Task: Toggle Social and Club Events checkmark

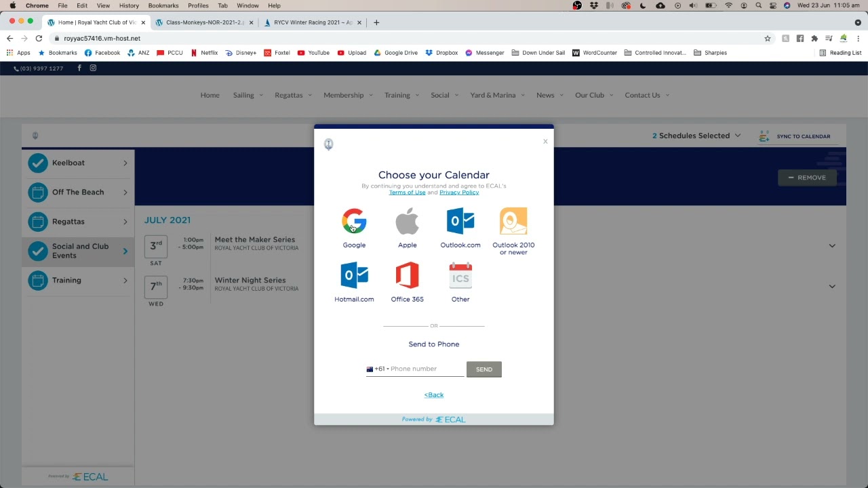Action: point(38,251)
